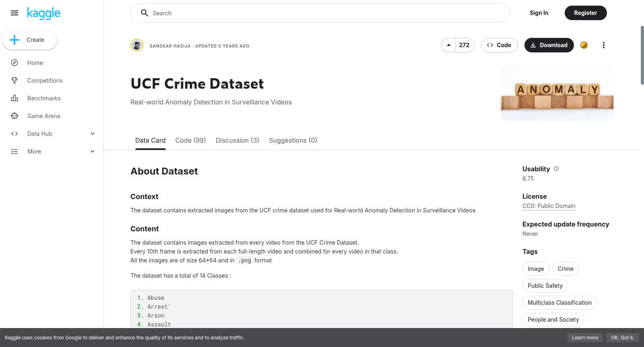This screenshot has height=347, width=644.
Task: Switch to the Data Card tab
Action: point(150,140)
